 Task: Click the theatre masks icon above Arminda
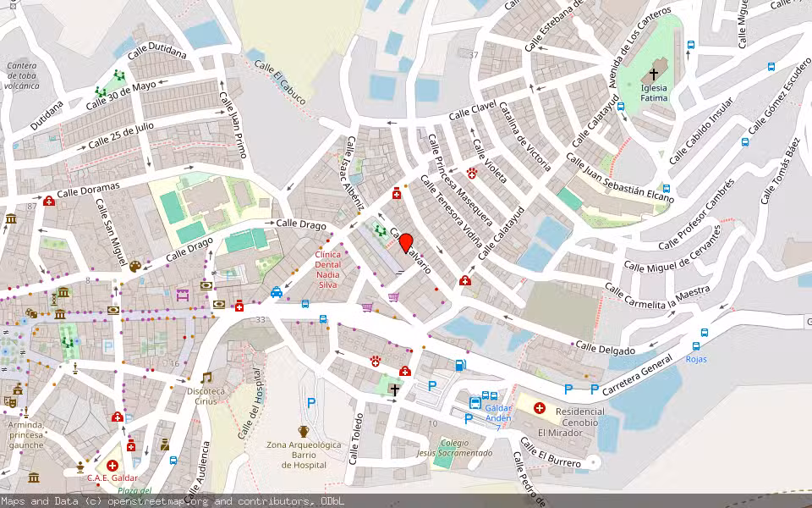pos(9,401)
